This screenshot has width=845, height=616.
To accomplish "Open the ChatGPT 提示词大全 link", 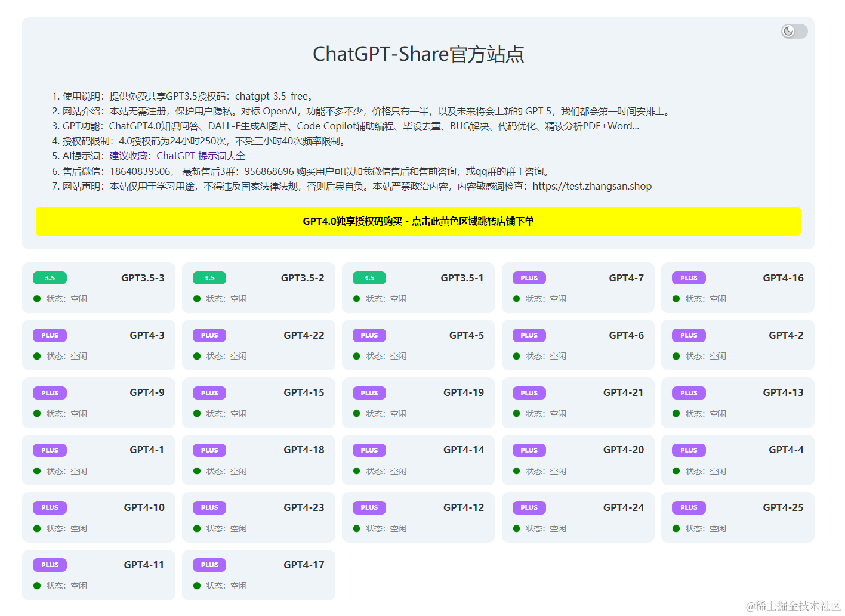I will pyautogui.click(x=177, y=156).
